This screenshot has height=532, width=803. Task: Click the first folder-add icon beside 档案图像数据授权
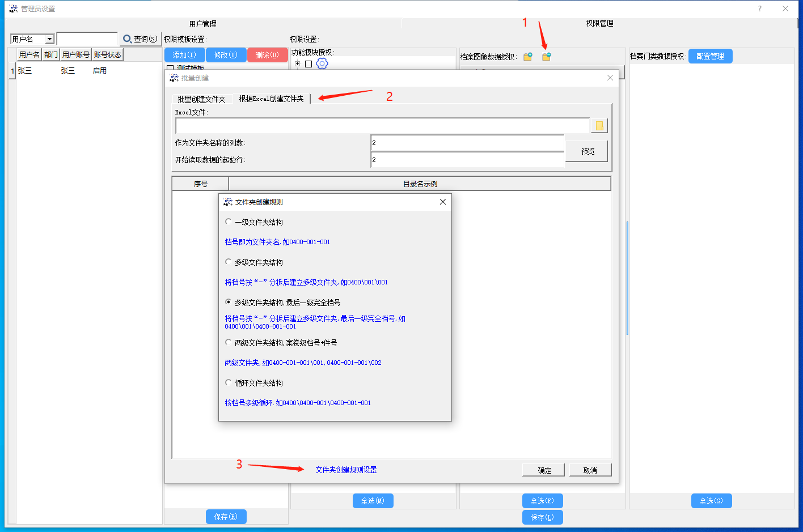pyautogui.click(x=528, y=57)
